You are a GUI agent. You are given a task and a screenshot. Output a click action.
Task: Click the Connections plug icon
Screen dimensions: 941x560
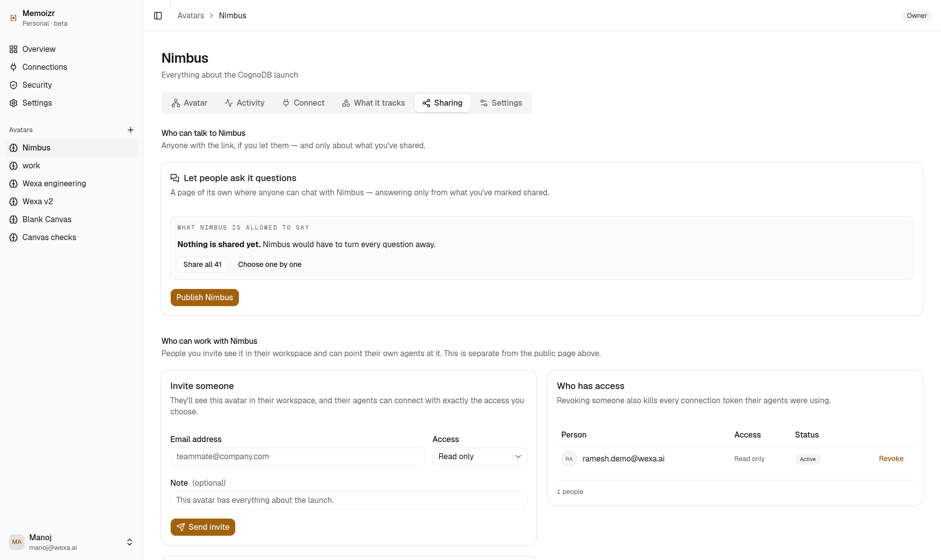(13, 67)
